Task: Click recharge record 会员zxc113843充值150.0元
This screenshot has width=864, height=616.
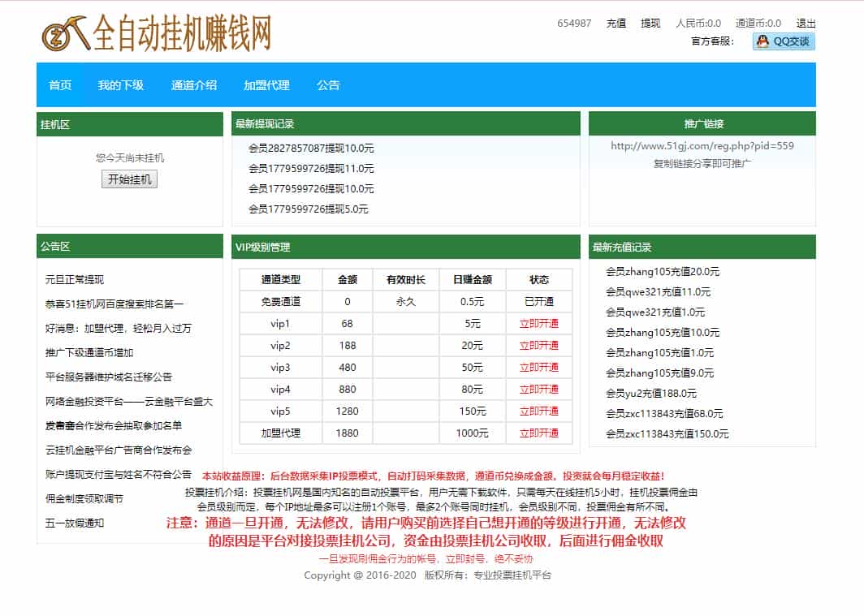Action: click(667, 433)
